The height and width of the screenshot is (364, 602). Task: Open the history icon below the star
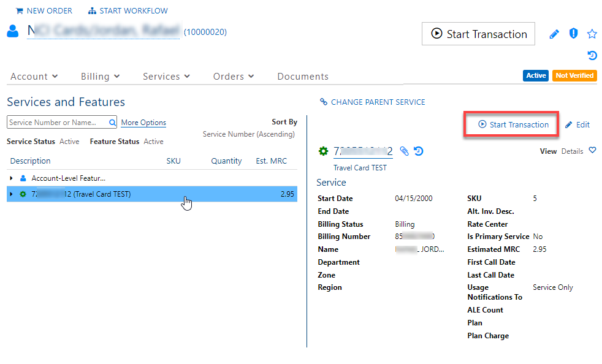tap(592, 55)
